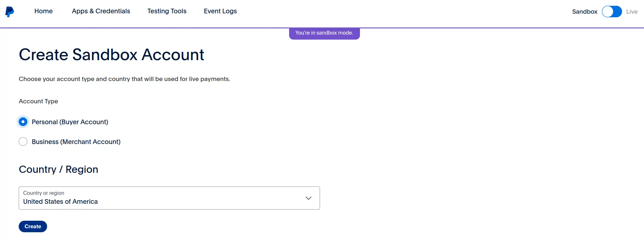Screen dimensions: 644x238
Task: Click the sandbox mode purple banner
Action: click(x=324, y=33)
